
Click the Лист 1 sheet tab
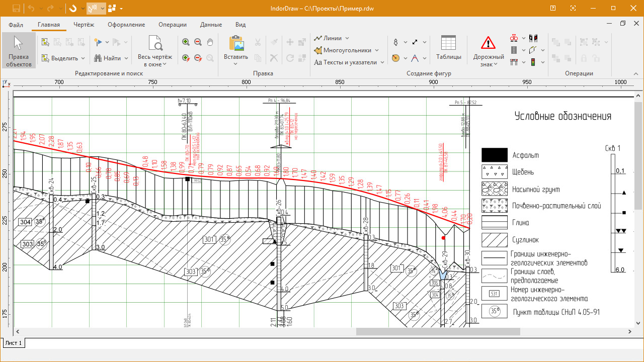13,343
